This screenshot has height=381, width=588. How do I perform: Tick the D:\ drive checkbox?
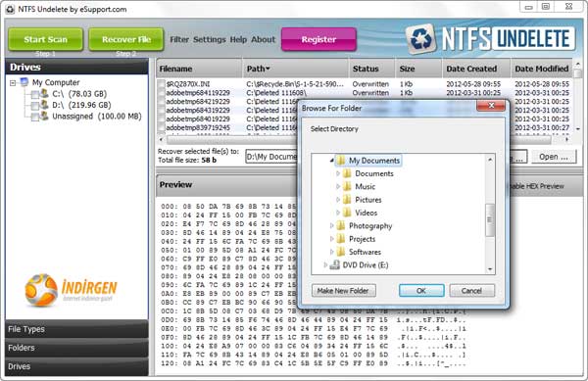(x=35, y=106)
